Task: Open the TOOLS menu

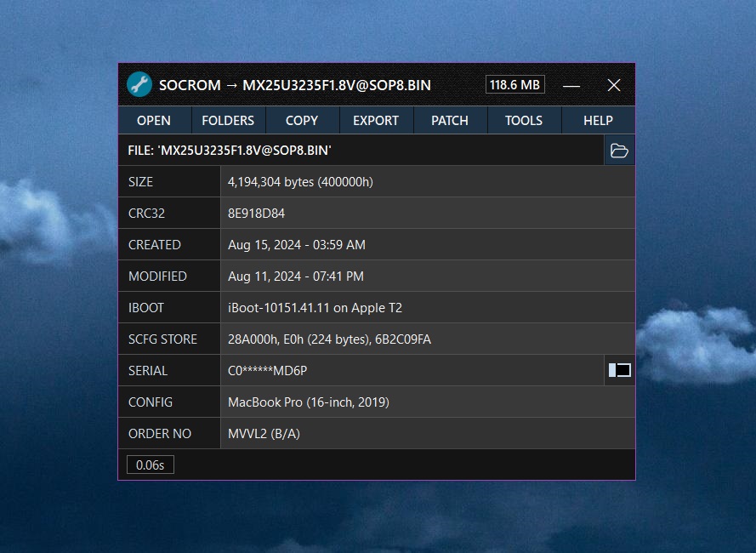Action: point(524,120)
